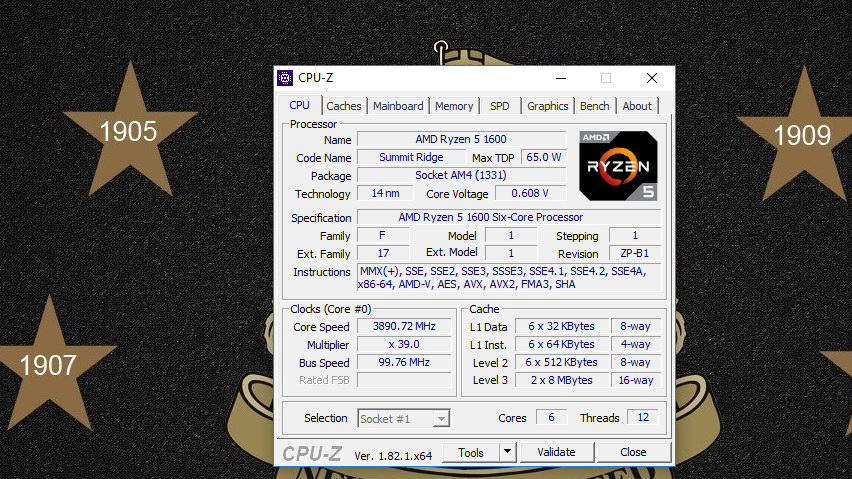852x479 pixels.
Task: Select the Memory tab
Action: click(x=454, y=106)
